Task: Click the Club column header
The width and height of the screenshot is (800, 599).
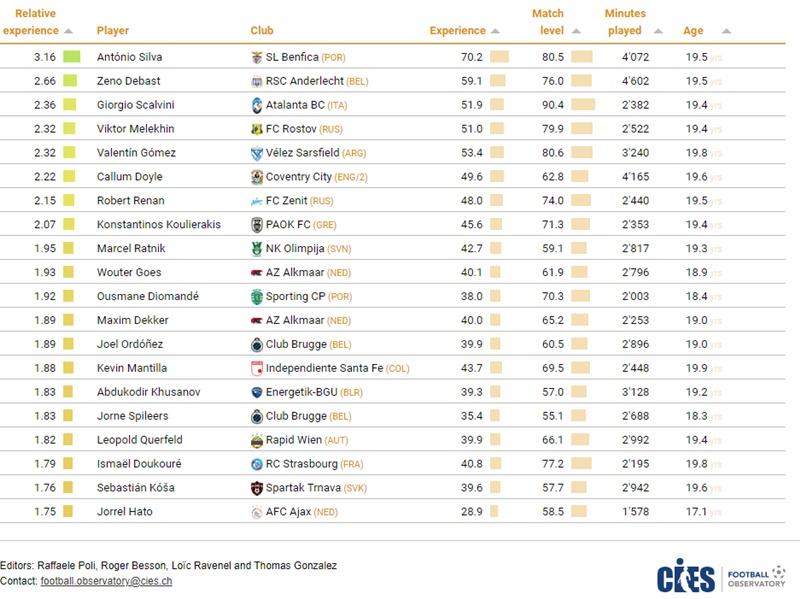Action: (x=262, y=31)
